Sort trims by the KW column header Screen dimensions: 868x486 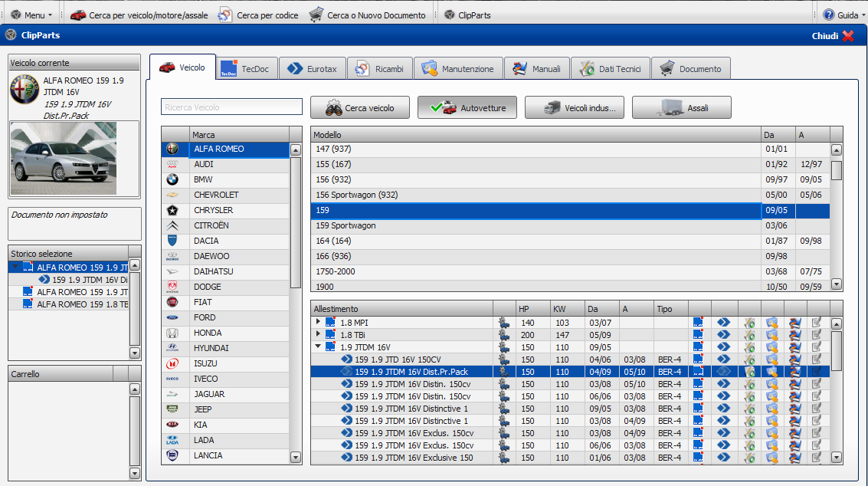click(x=566, y=309)
